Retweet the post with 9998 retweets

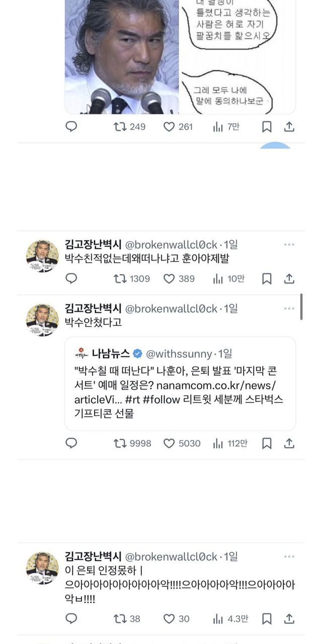pos(120,443)
